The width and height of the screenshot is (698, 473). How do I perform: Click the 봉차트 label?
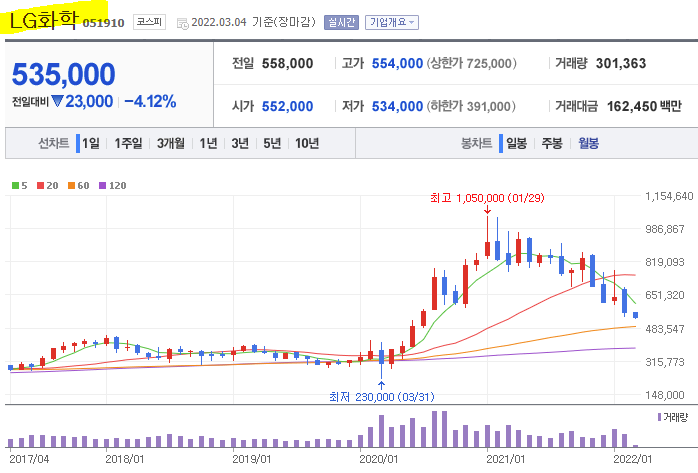476,143
